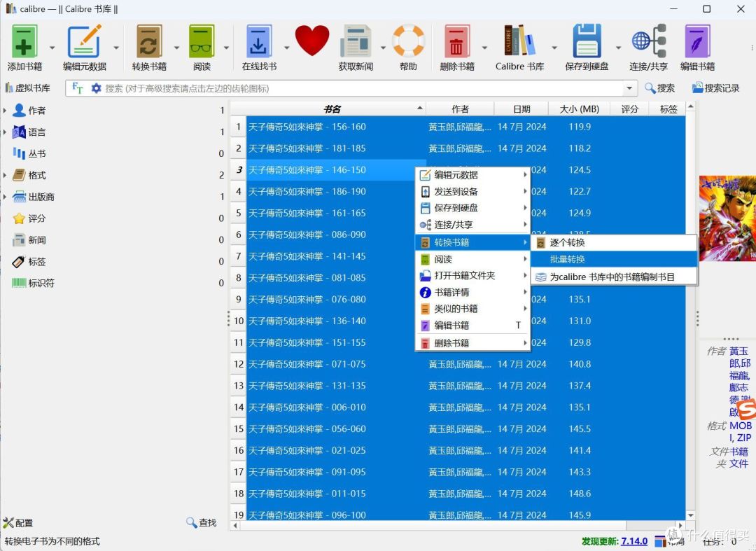Image resolution: width=756 pixels, height=551 pixels.
Task: Choose 书籍详情 in the context menu
Action: pyautogui.click(x=472, y=292)
